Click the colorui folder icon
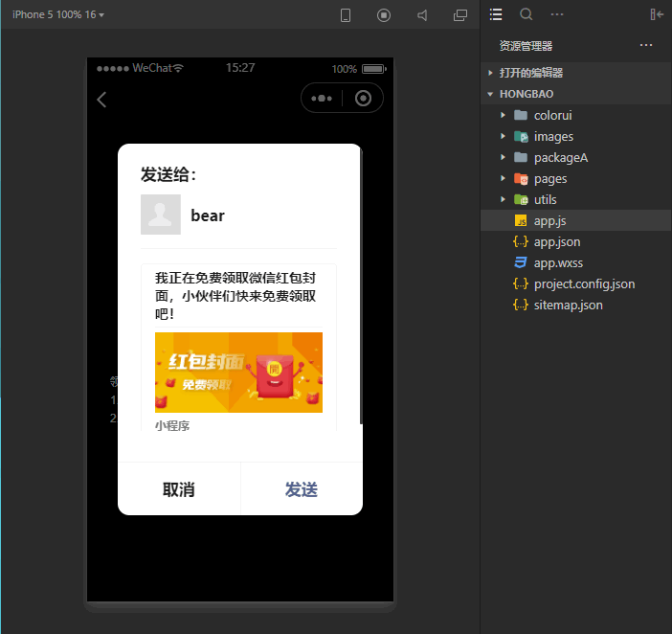Image resolution: width=672 pixels, height=634 pixels. pos(521,115)
